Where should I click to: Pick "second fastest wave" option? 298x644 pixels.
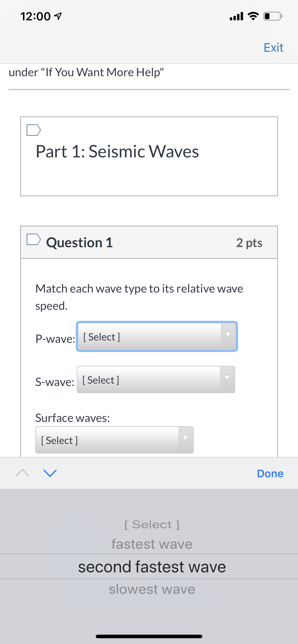coord(152,567)
